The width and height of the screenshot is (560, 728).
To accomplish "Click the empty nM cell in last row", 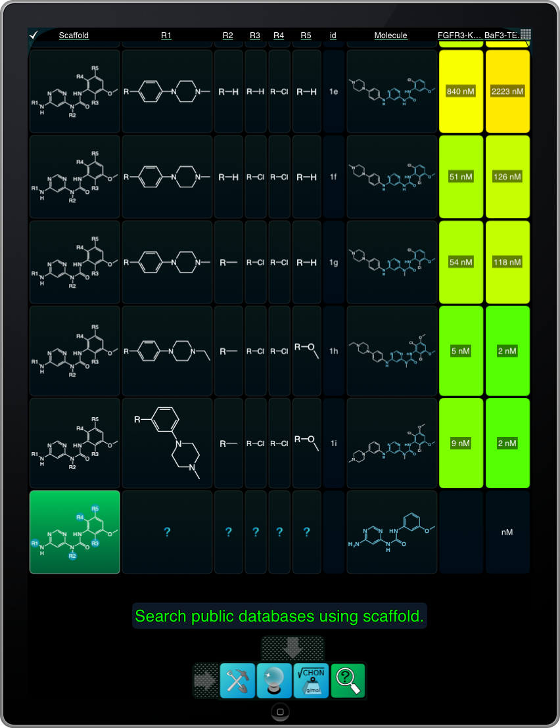I will tap(507, 532).
